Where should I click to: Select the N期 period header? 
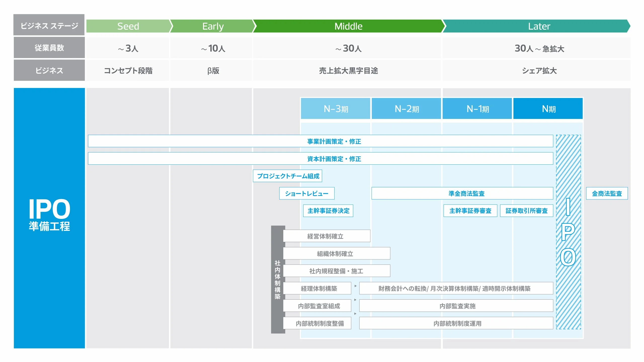(548, 109)
